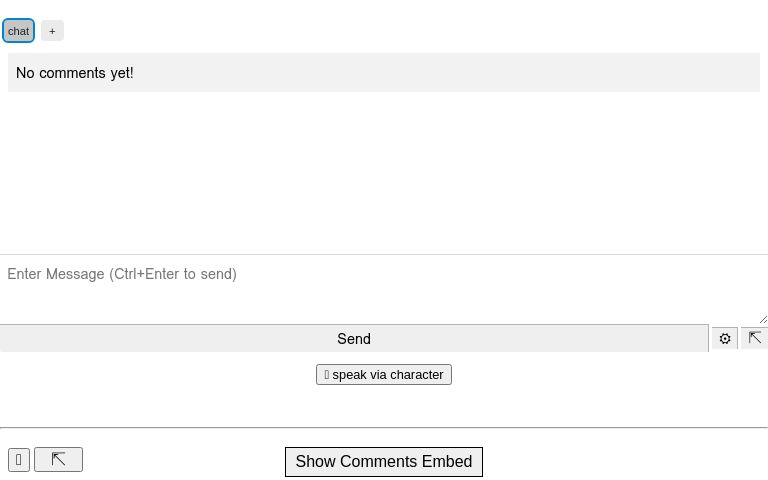The width and height of the screenshot is (768, 480).
Task: Expand the Show Comments Embed section
Action: click(384, 461)
